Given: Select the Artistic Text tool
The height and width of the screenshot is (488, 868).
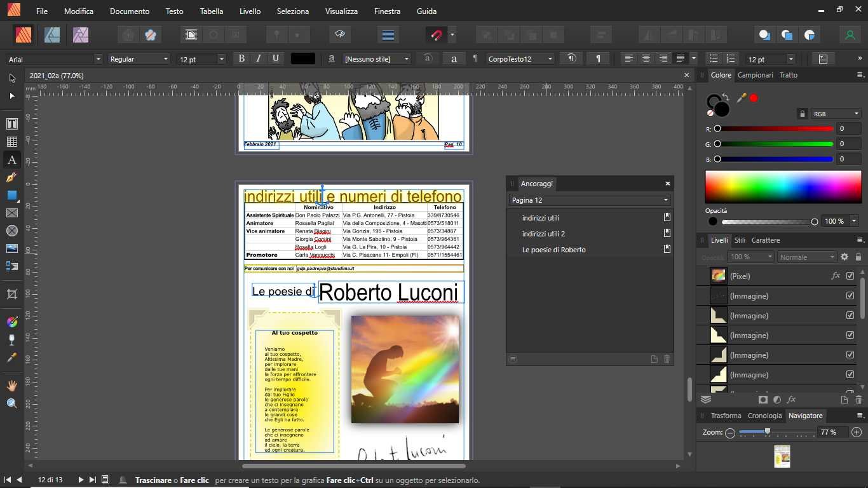Looking at the screenshot, I should point(11,159).
